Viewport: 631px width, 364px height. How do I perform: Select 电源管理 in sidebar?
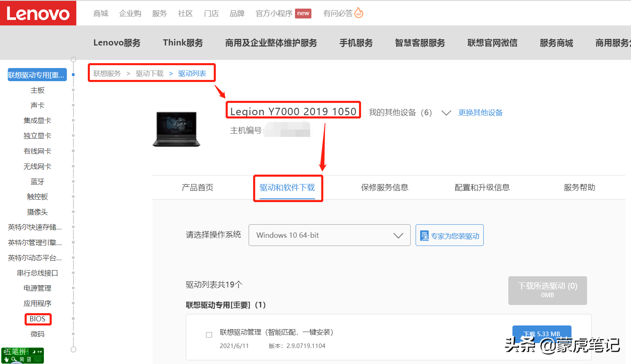[37, 288]
